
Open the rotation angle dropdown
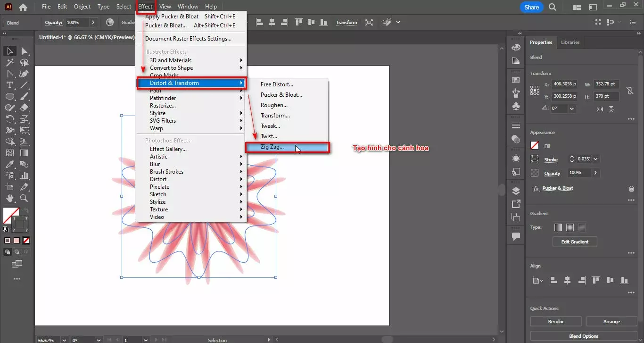pos(572,109)
